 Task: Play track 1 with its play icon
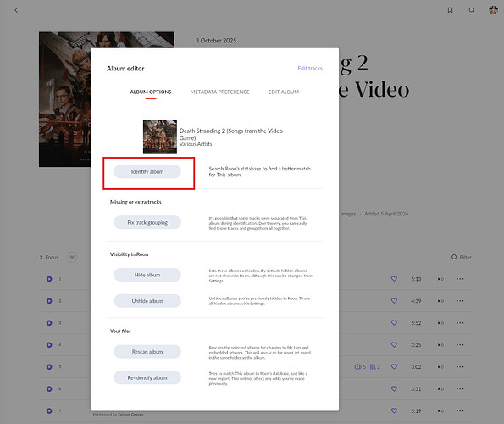coord(49,279)
